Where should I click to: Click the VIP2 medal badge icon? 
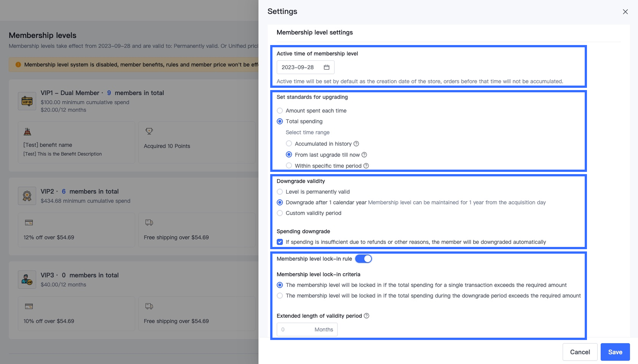tap(27, 196)
